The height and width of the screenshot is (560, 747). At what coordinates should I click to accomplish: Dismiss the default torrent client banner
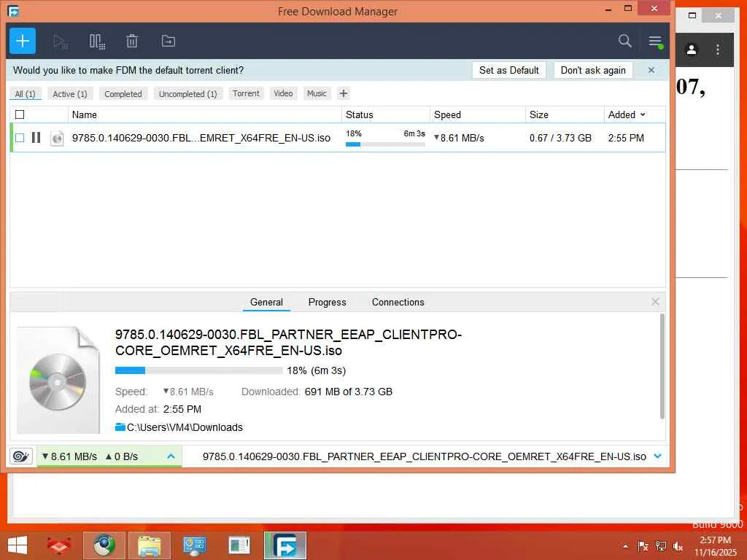click(651, 70)
